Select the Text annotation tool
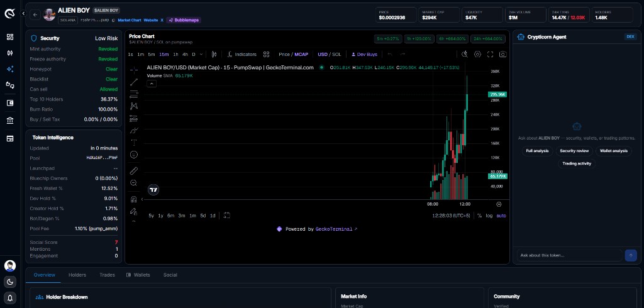The height and width of the screenshot is (308, 644). pos(133,143)
